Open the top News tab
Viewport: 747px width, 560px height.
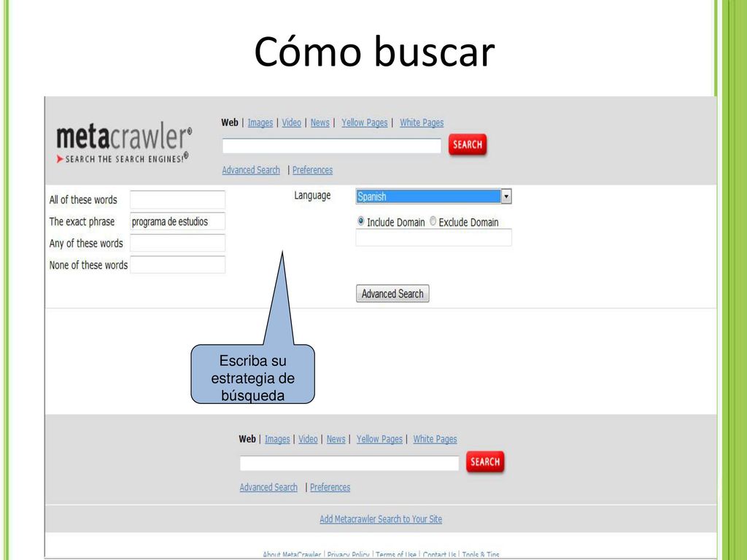pos(320,122)
